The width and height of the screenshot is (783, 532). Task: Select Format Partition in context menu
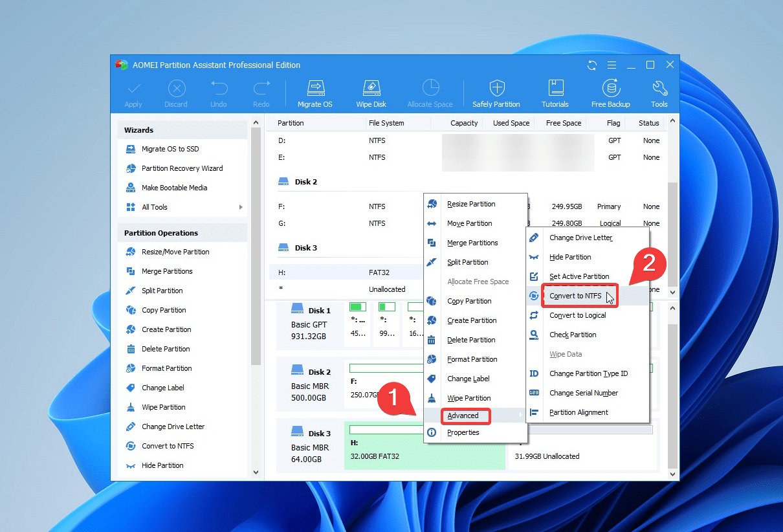pos(472,359)
